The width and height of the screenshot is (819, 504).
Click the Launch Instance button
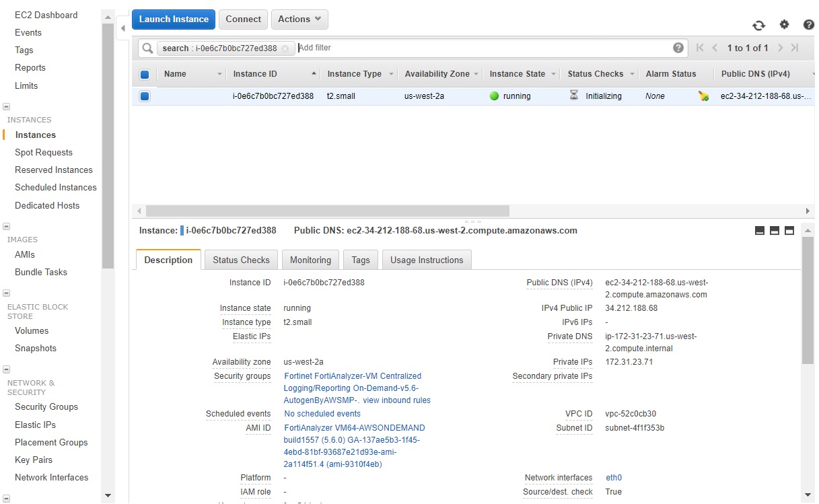[x=173, y=19]
